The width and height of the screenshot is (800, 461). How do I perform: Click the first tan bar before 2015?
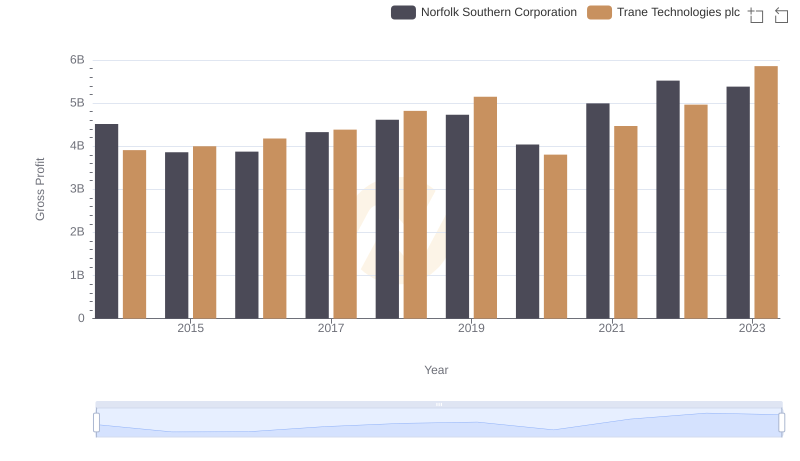(x=135, y=234)
